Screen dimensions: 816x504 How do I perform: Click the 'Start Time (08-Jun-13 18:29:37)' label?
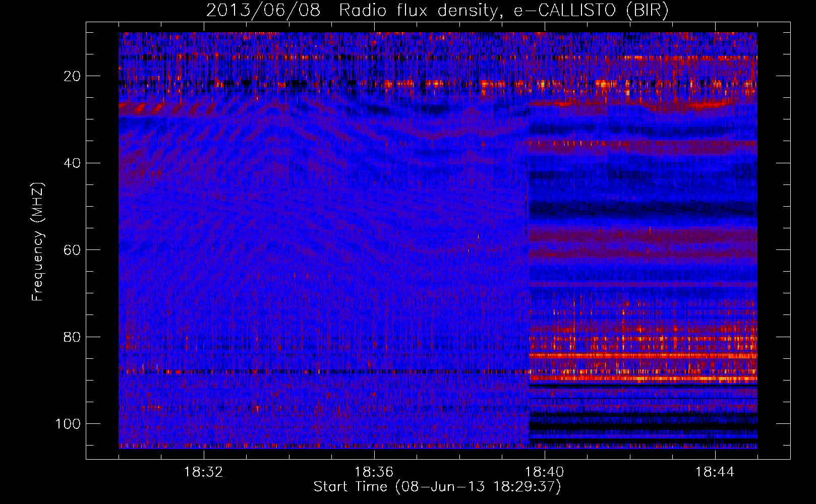tap(437, 487)
